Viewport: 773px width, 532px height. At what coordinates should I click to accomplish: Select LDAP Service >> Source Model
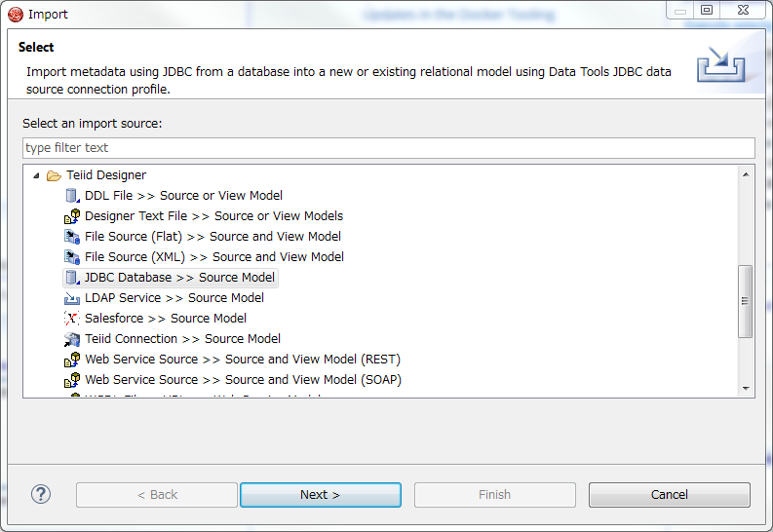[174, 298]
